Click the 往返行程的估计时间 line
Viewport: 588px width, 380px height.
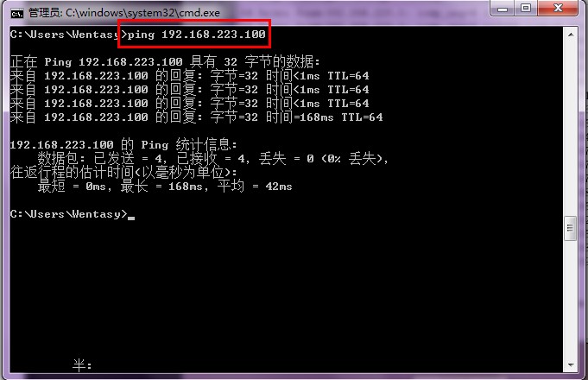[x=123, y=172]
